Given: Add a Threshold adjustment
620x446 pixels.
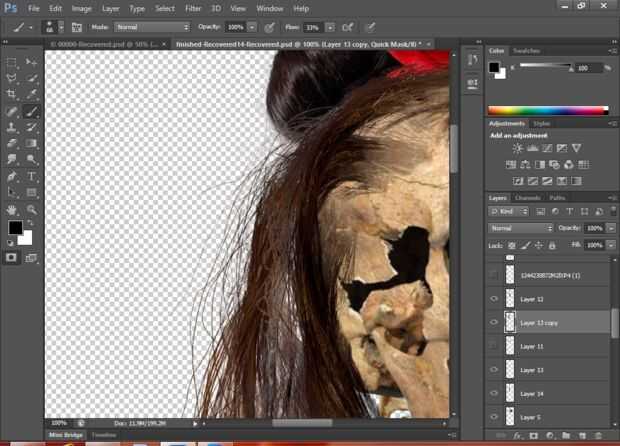Looking at the screenshot, I should (x=547, y=181).
